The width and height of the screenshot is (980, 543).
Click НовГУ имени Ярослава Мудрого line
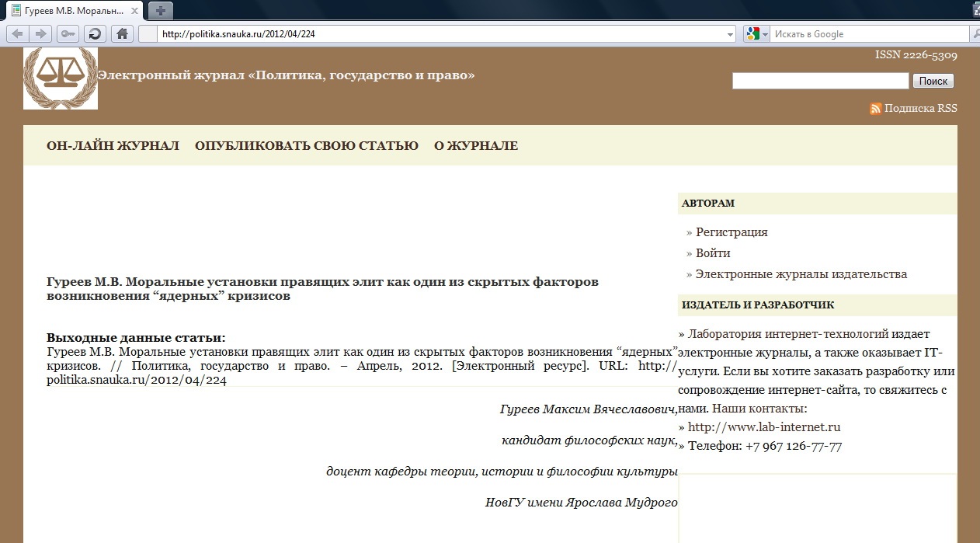pyautogui.click(x=582, y=503)
